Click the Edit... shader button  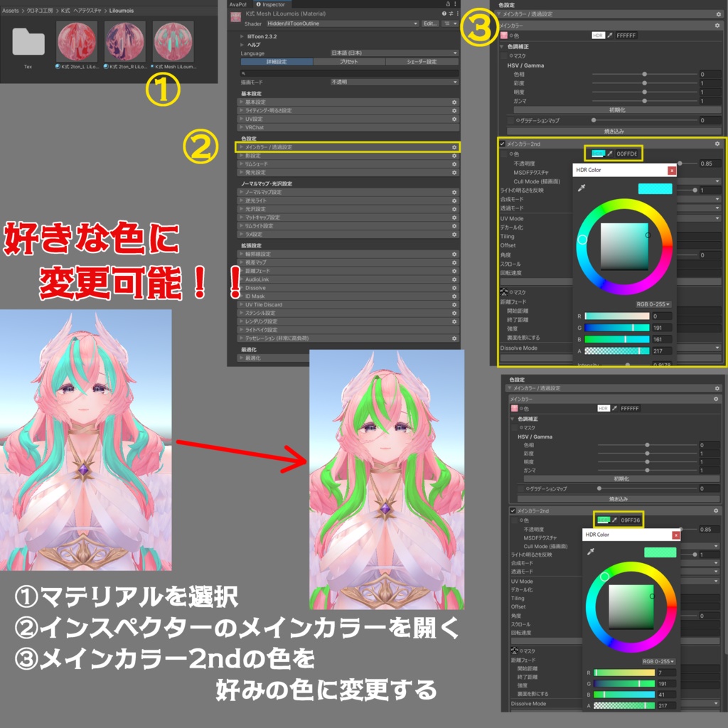[430, 23]
